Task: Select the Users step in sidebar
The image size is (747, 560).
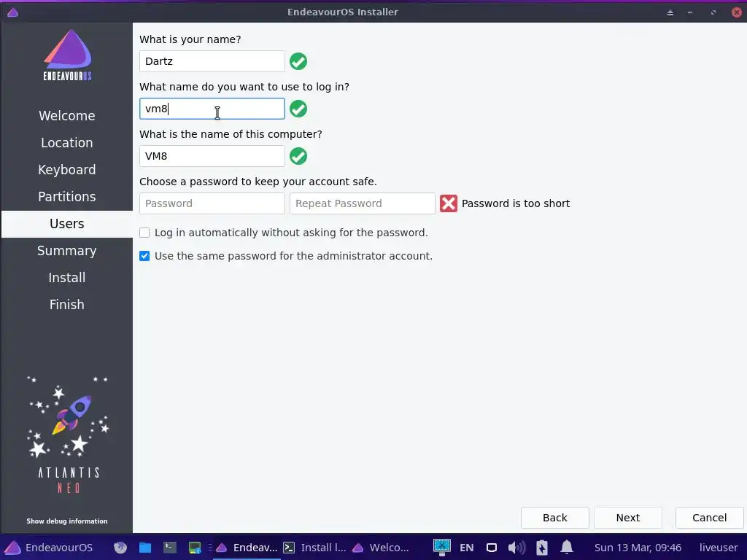Action: (x=66, y=224)
